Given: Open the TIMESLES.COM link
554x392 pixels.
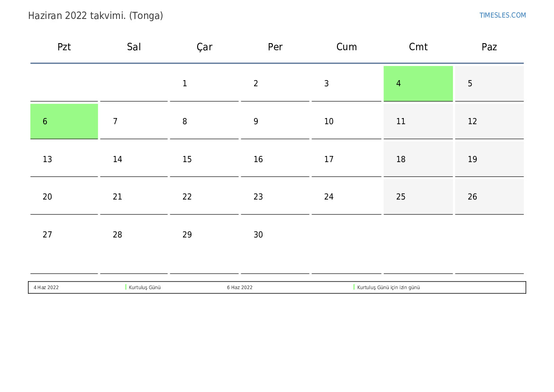Looking at the screenshot, I should [502, 15].
